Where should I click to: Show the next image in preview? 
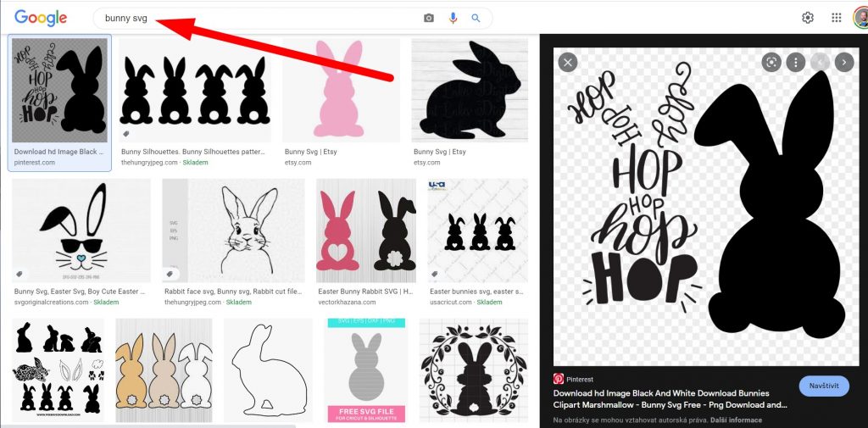click(843, 62)
